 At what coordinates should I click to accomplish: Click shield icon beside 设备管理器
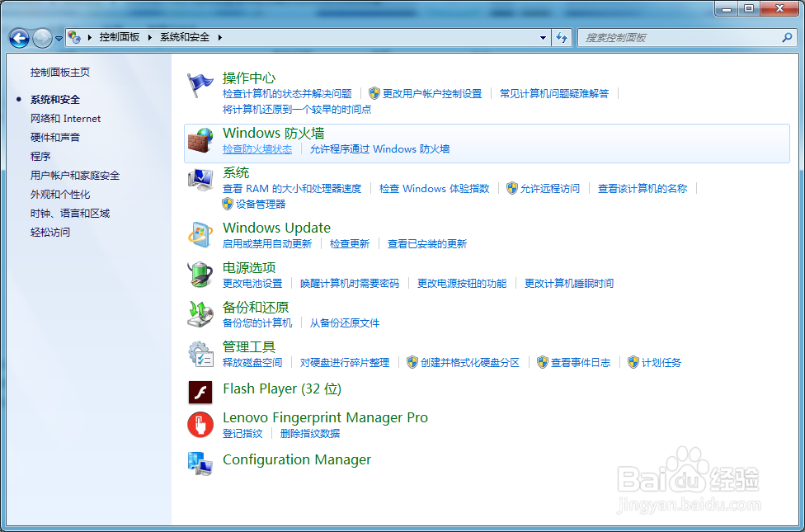(228, 204)
